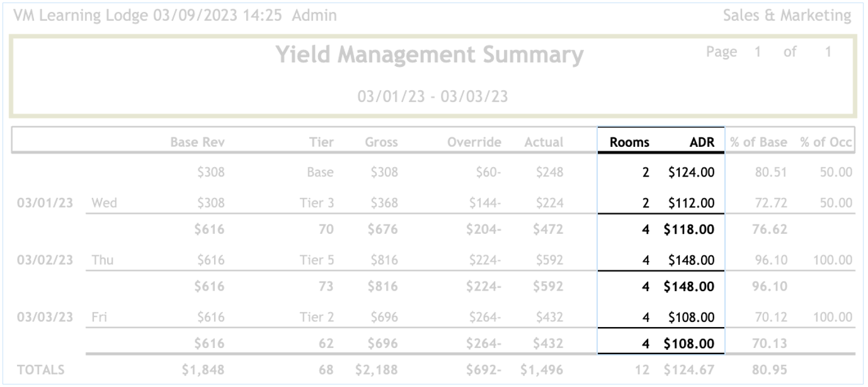Image resolution: width=868 pixels, height=387 pixels.
Task: Click the 03/02/23 date label
Action: coord(45,260)
